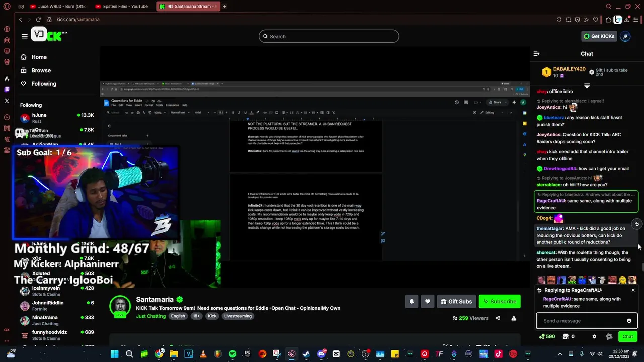Click the address bar kick.com/santamaria
The image size is (644, 362).
click(x=77, y=20)
